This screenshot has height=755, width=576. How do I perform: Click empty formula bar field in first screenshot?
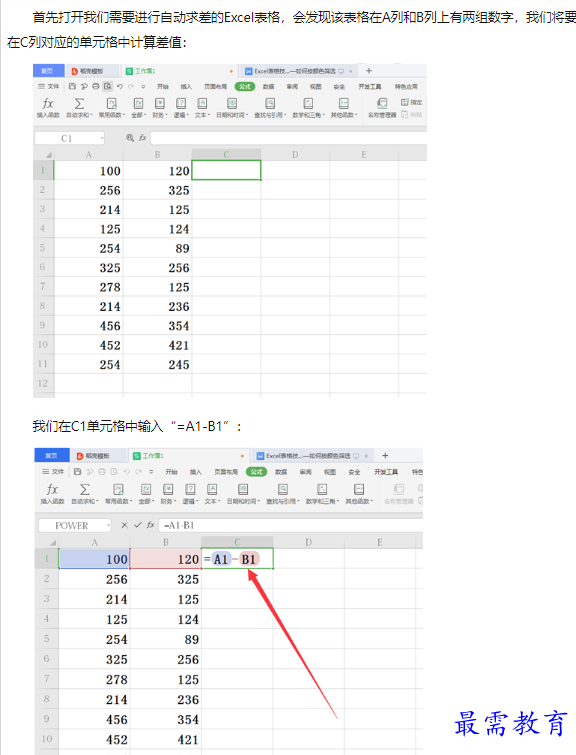(288, 138)
